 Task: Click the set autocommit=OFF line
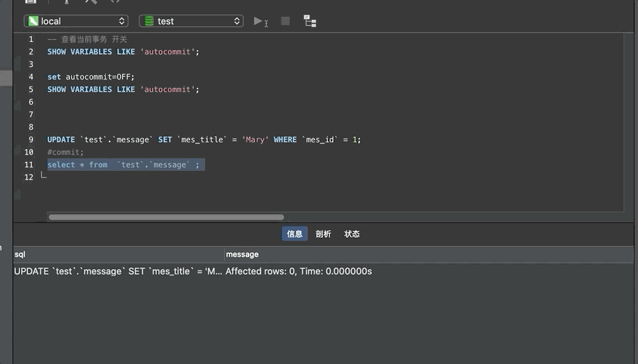coord(91,77)
